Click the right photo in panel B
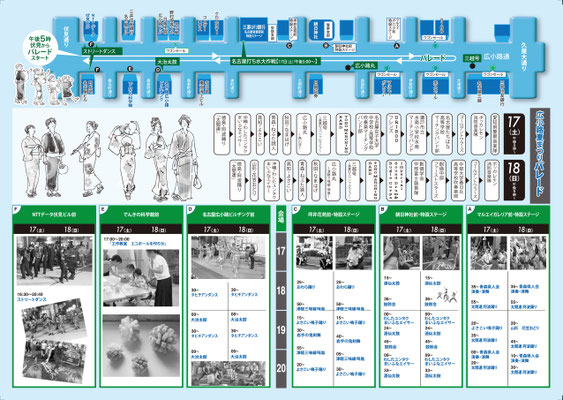 coord(441,253)
